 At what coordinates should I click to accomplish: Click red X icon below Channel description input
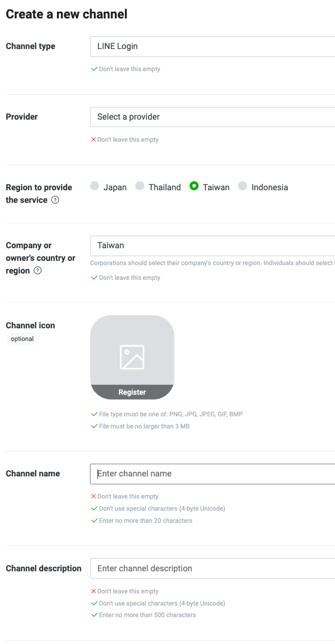[x=93, y=591]
